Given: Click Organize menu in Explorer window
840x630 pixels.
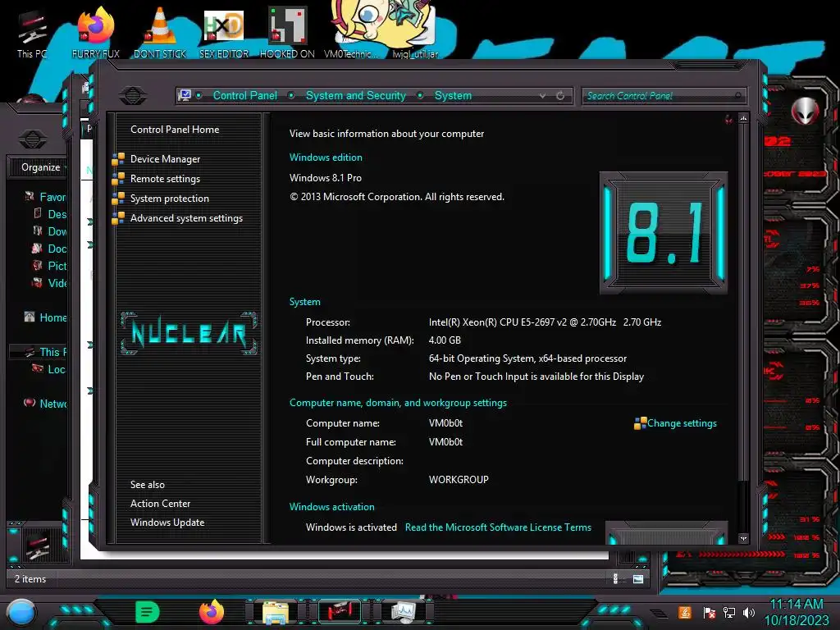Looking at the screenshot, I should tap(41, 167).
